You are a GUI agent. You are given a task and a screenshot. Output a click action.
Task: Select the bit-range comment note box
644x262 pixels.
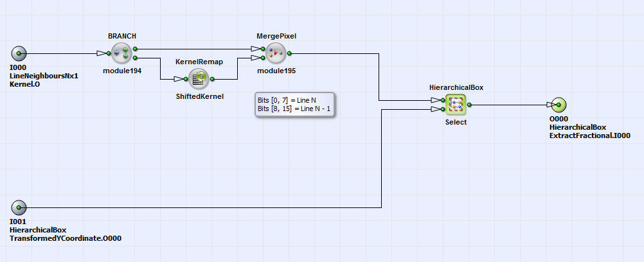coord(294,105)
